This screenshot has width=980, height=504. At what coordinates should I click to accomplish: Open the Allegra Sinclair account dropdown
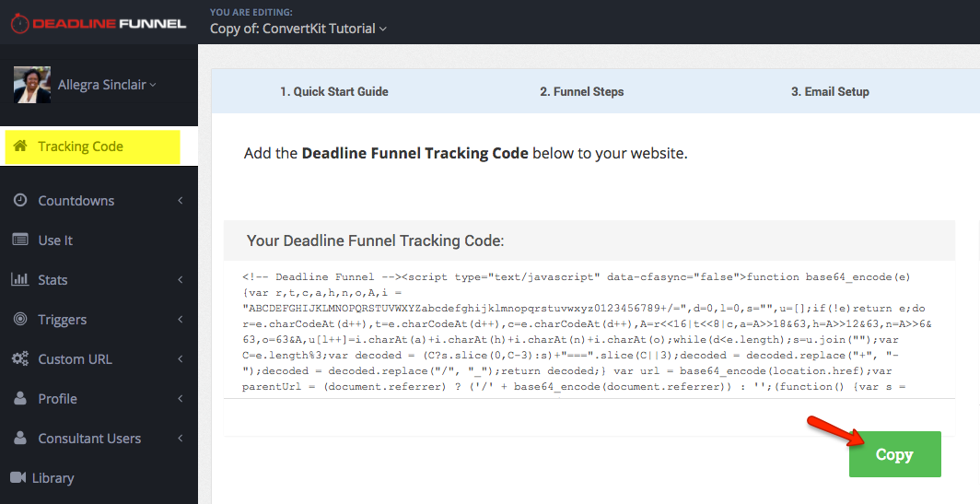pos(107,85)
